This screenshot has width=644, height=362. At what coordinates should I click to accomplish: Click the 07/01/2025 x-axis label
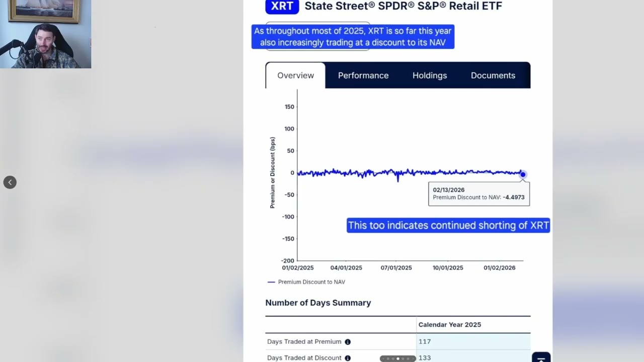point(396,268)
